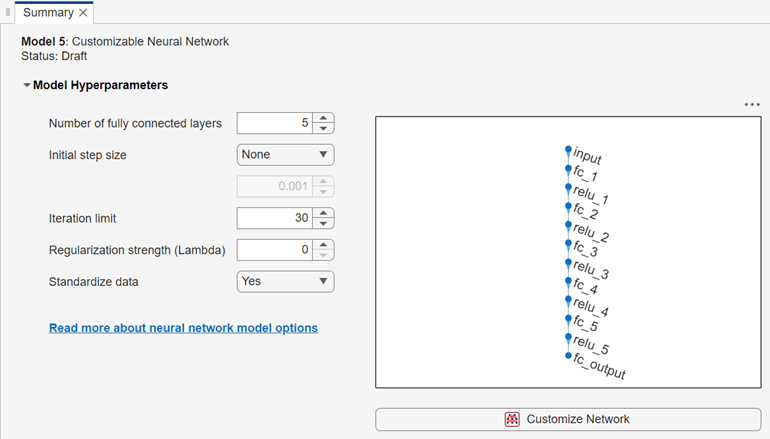Image resolution: width=770 pixels, height=439 pixels.
Task: Collapse the Model Hyperparameters section
Action: click(x=27, y=85)
